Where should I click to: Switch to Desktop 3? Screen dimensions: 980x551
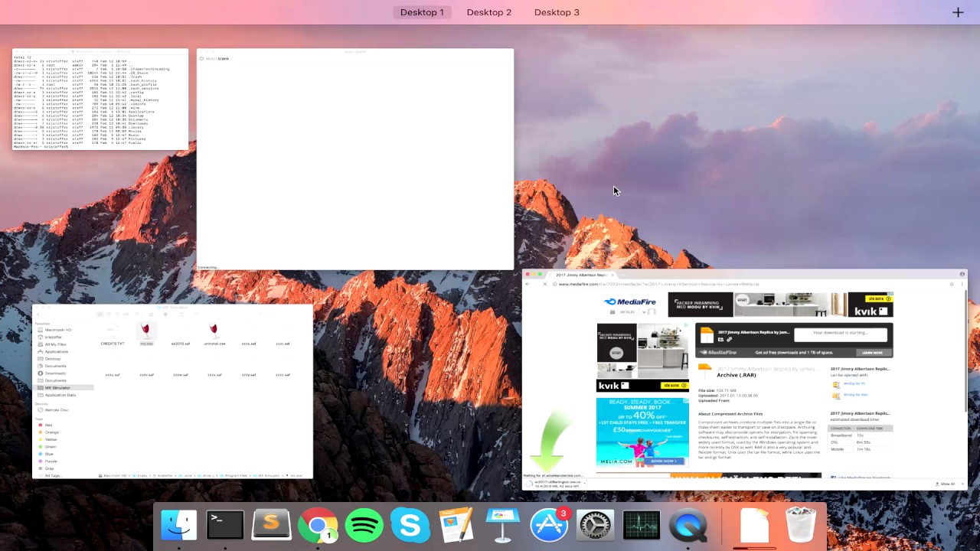[557, 12]
